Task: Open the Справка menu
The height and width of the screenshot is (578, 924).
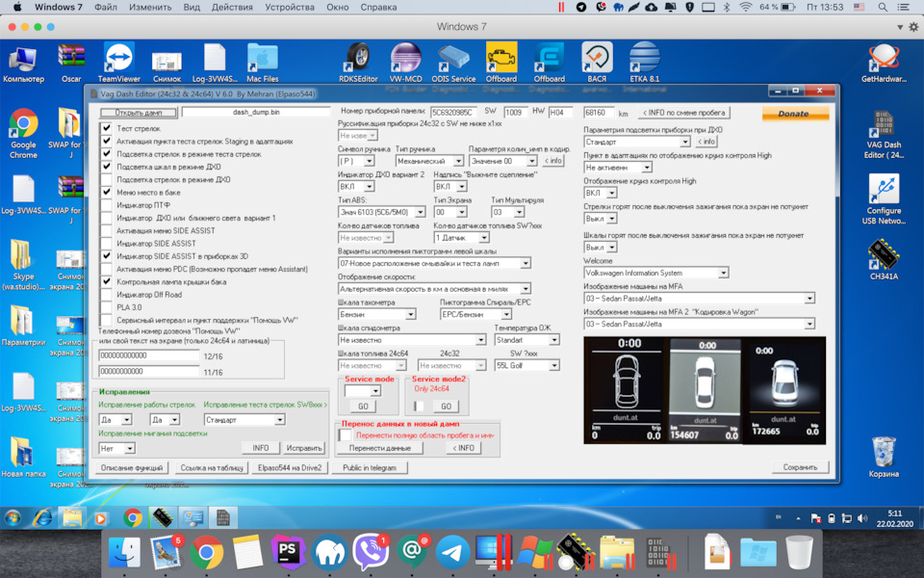Action: [378, 7]
